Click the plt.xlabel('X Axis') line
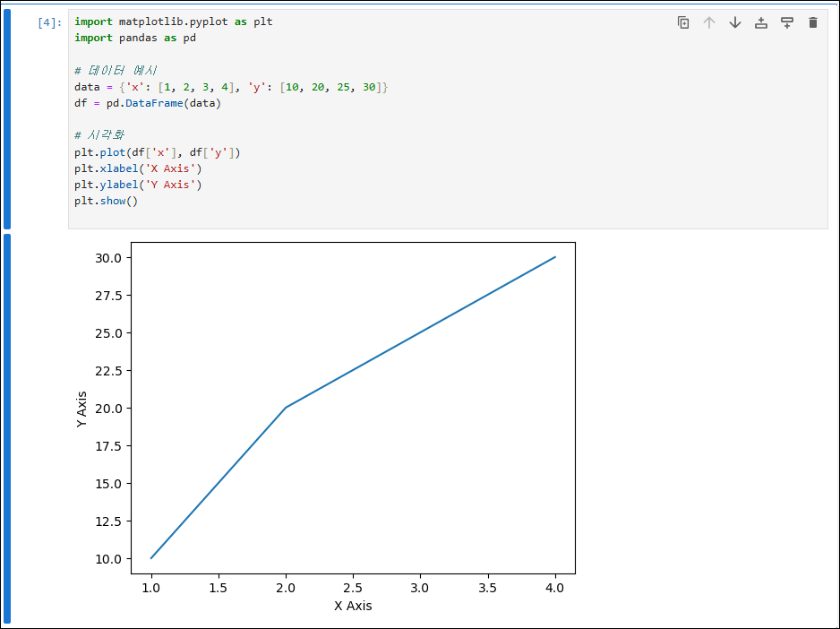840x629 pixels. click(138, 168)
